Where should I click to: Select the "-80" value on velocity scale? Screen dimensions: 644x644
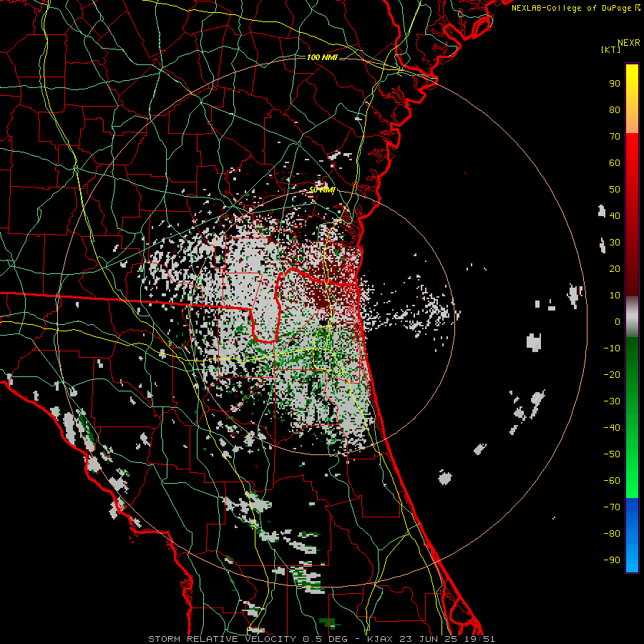point(612,534)
